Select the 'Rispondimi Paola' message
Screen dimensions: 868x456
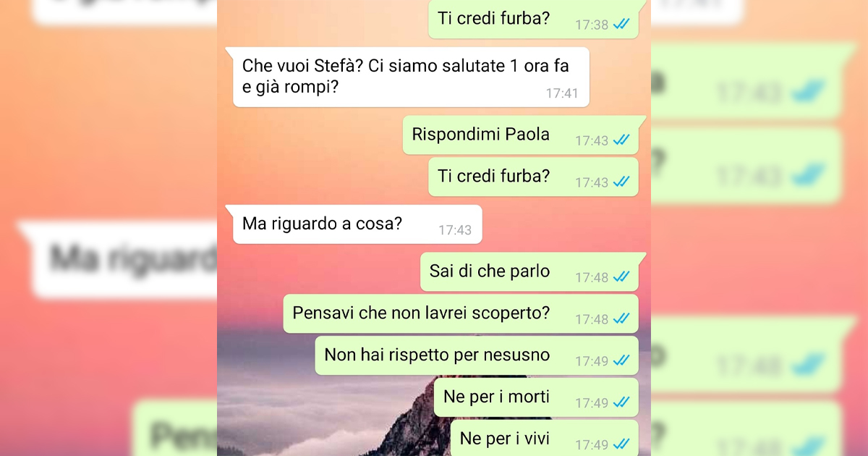click(521, 135)
